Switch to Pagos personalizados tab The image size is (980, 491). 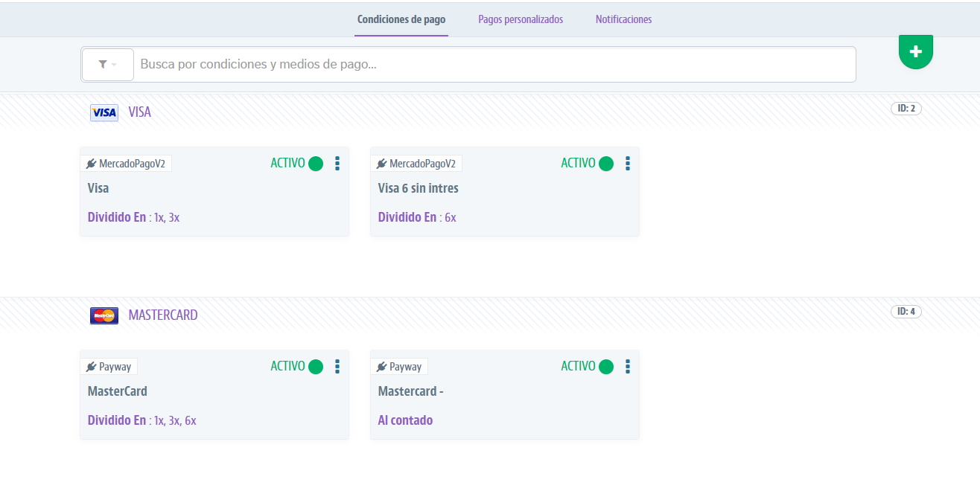[521, 19]
